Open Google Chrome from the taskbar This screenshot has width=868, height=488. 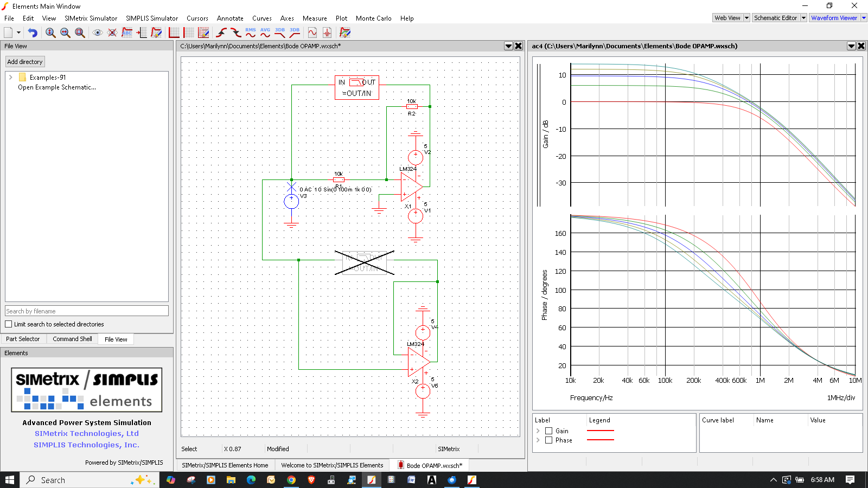tap(291, 480)
